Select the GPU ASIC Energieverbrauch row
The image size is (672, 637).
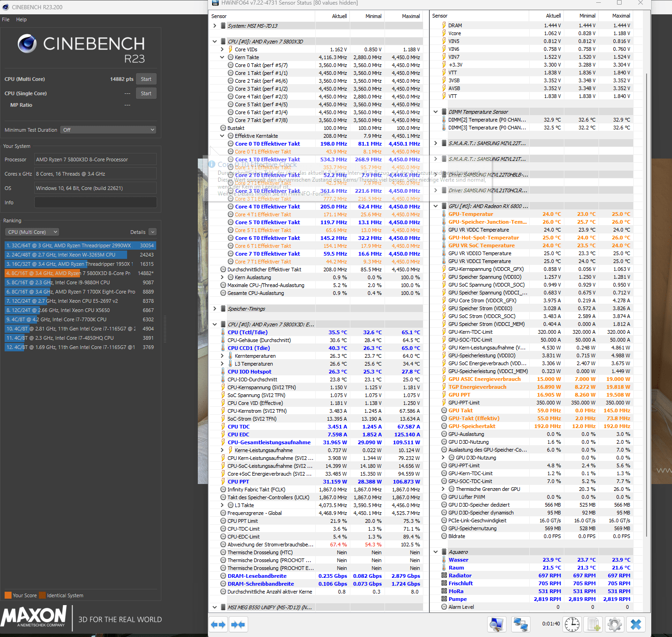531,379
